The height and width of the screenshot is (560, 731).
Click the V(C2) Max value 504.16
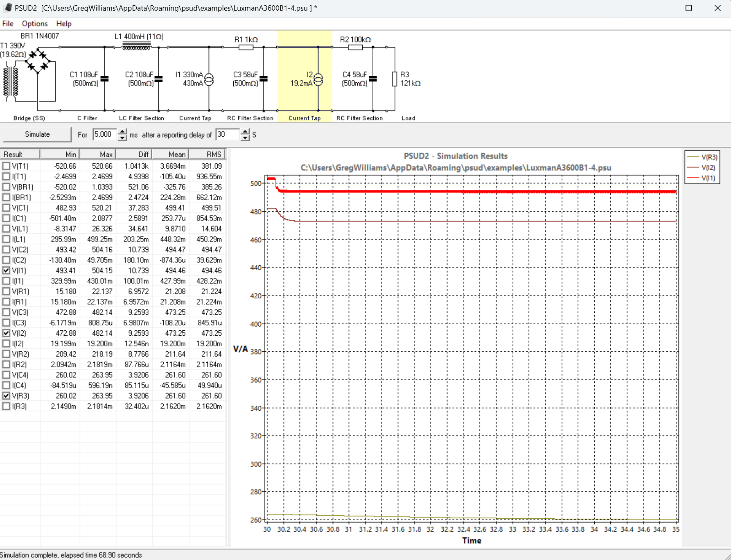click(102, 250)
